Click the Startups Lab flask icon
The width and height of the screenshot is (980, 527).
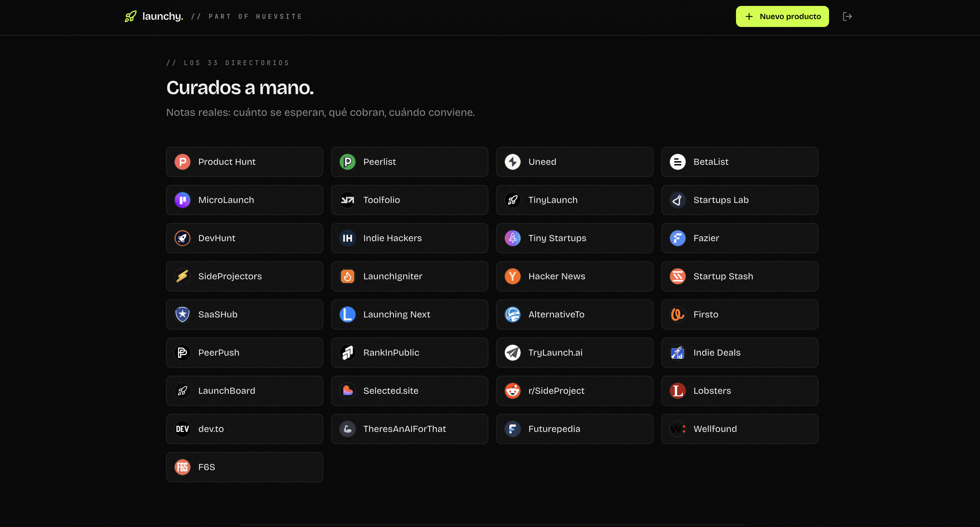click(x=678, y=200)
